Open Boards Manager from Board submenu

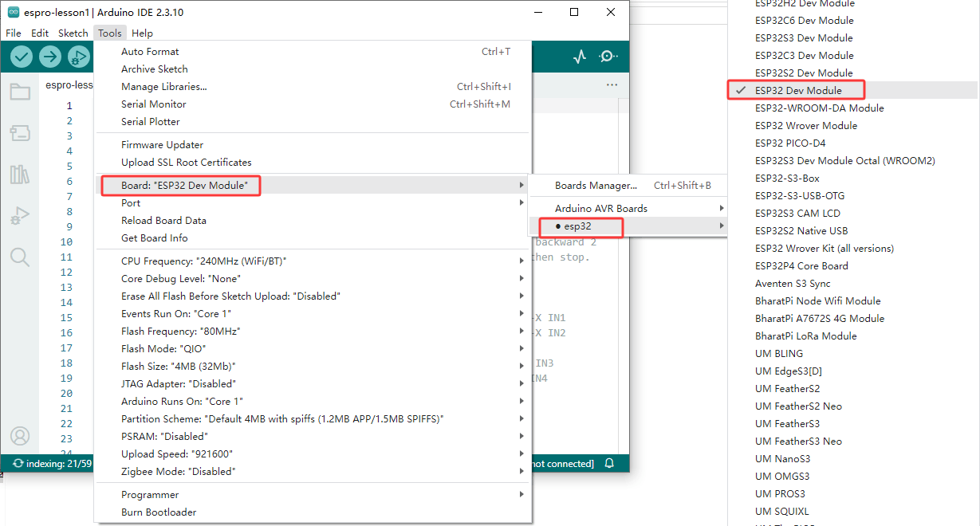coord(628,186)
